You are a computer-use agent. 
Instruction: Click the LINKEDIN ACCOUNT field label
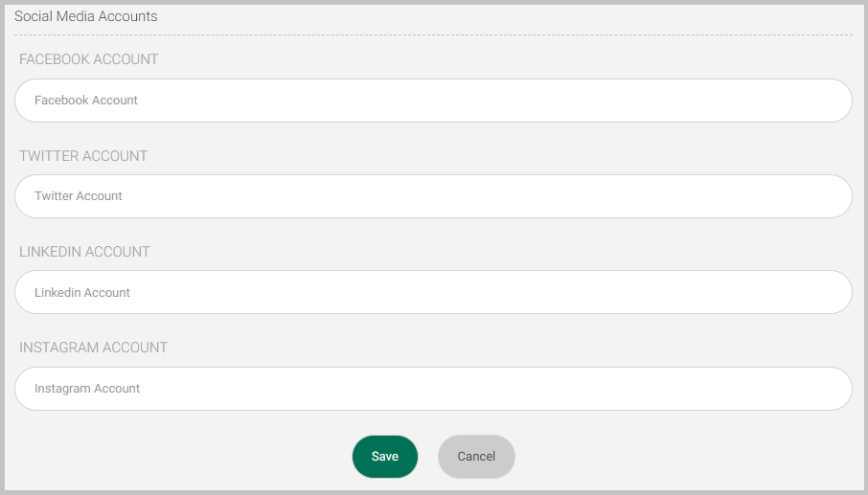pyautogui.click(x=84, y=252)
